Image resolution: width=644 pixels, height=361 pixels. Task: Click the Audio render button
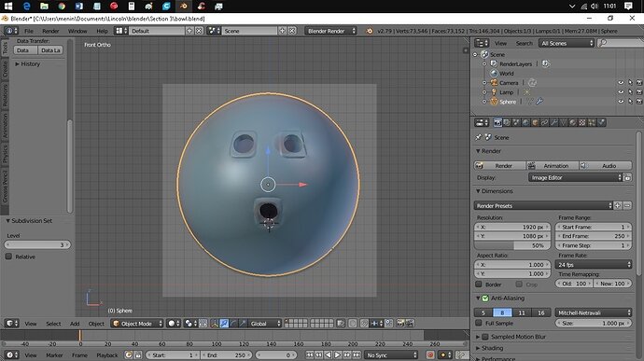pyautogui.click(x=606, y=165)
